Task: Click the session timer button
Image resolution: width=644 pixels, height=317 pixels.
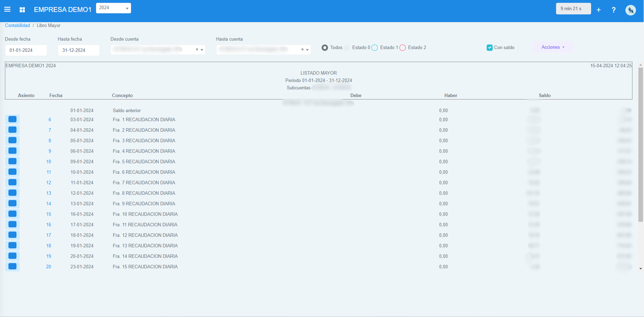Action: coord(573,9)
